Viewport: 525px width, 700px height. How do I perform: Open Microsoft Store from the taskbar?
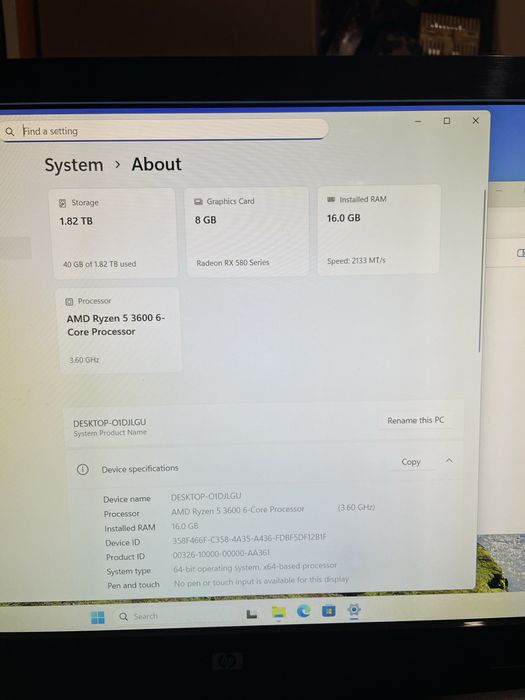[x=329, y=610]
